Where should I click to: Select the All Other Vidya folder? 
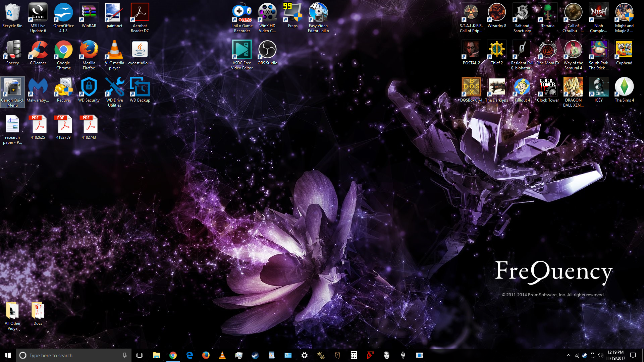click(12, 316)
